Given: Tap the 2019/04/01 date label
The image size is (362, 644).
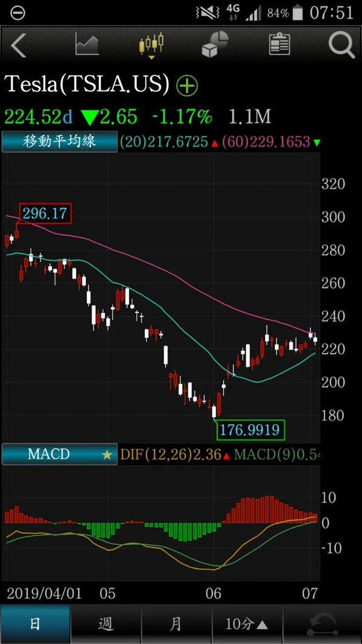Looking at the screenshot, I should 44,594.
